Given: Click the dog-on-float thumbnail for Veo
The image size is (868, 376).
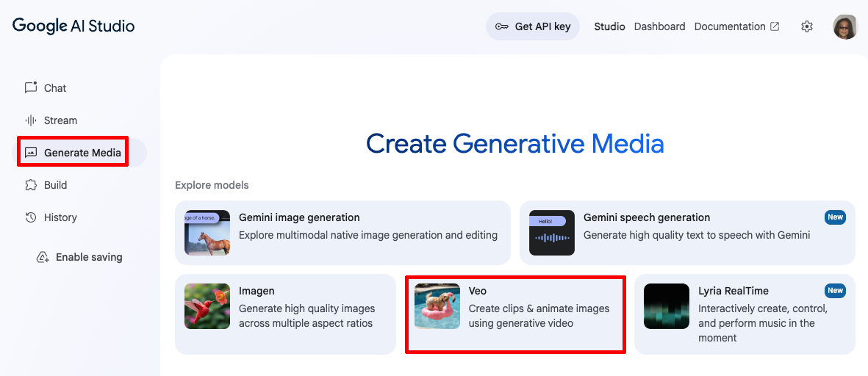Looking at the screenshot, I should click(437, 306).
